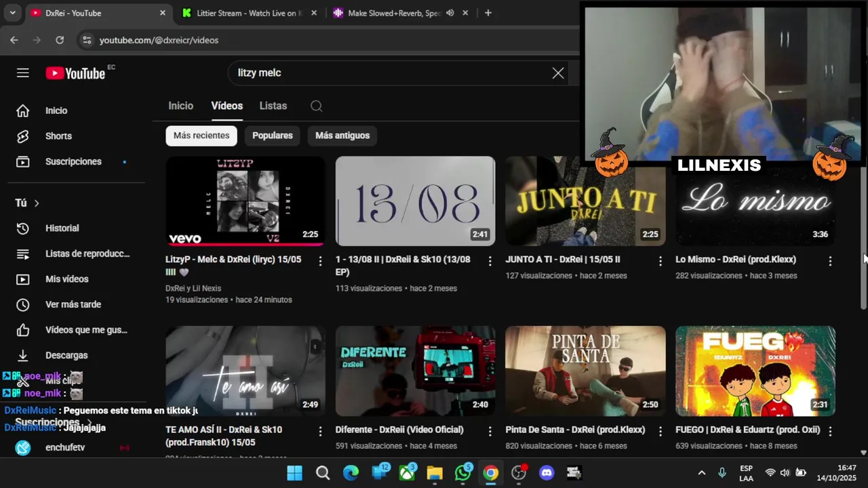
Task: Open options menu for LitzyP - Melc video
Action: coord(320,261)
